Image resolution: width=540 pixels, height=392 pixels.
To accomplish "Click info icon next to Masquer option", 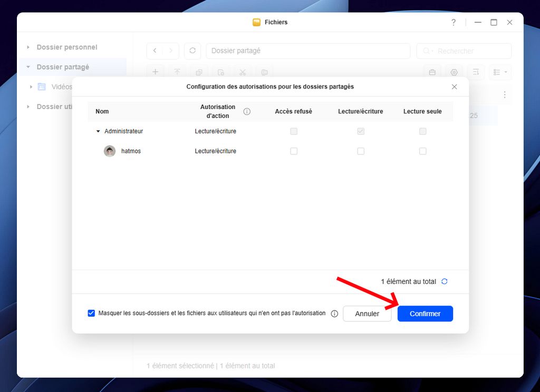I will point(334,313).
